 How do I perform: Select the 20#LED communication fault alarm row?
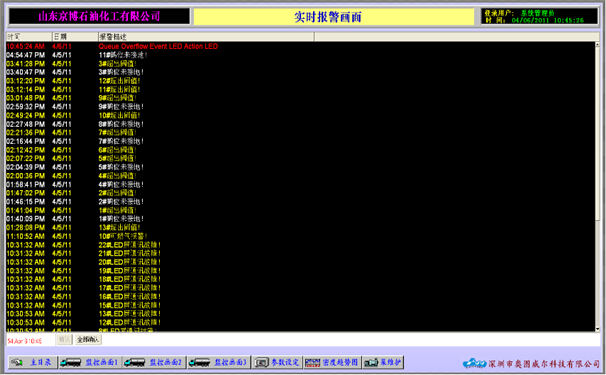pos(300,262)
